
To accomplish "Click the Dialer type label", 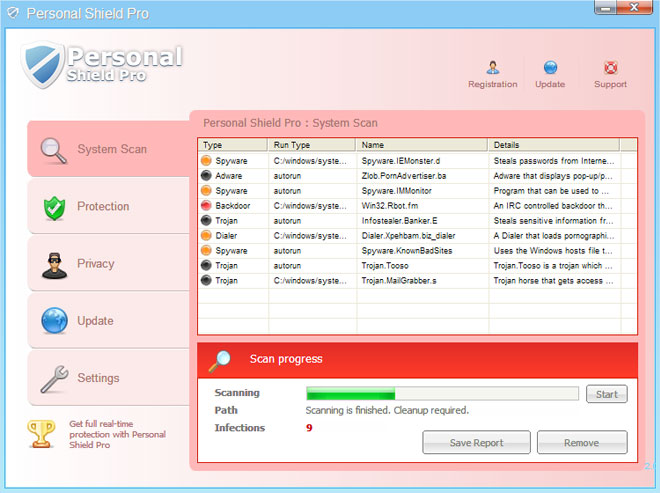I will (x=226, y=236).
